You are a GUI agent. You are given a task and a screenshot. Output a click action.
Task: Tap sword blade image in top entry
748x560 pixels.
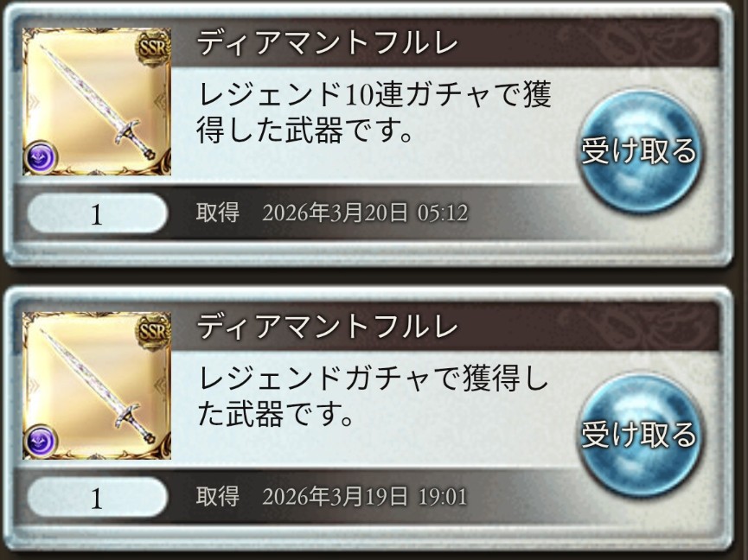[x=80, y=86]
